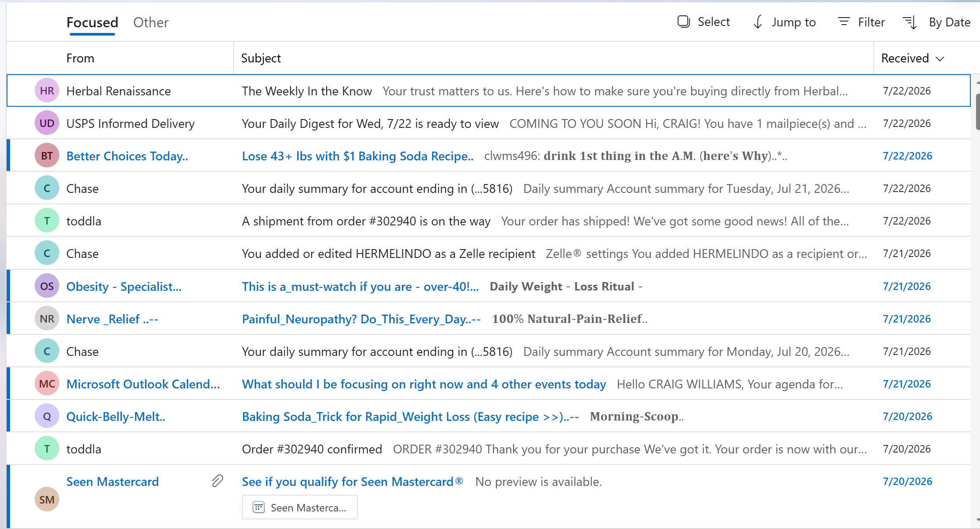Click the scrollbar down arrow at bottom
The width and height of the screenshot is (980, 529).
click(x=978, y=520)
